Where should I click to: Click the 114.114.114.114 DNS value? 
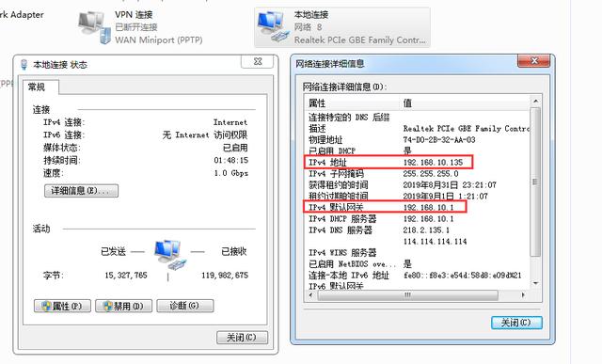[435, 241]
